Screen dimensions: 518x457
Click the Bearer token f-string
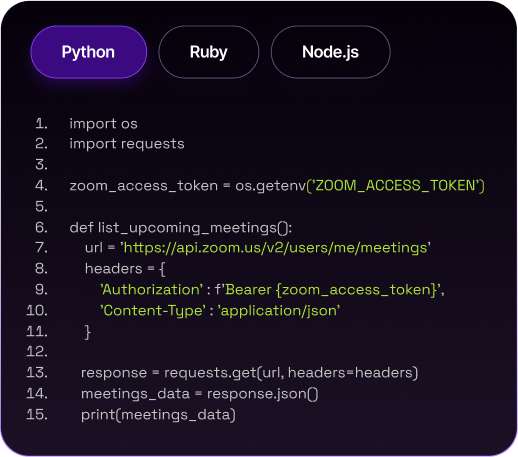[x=329, y=290]
